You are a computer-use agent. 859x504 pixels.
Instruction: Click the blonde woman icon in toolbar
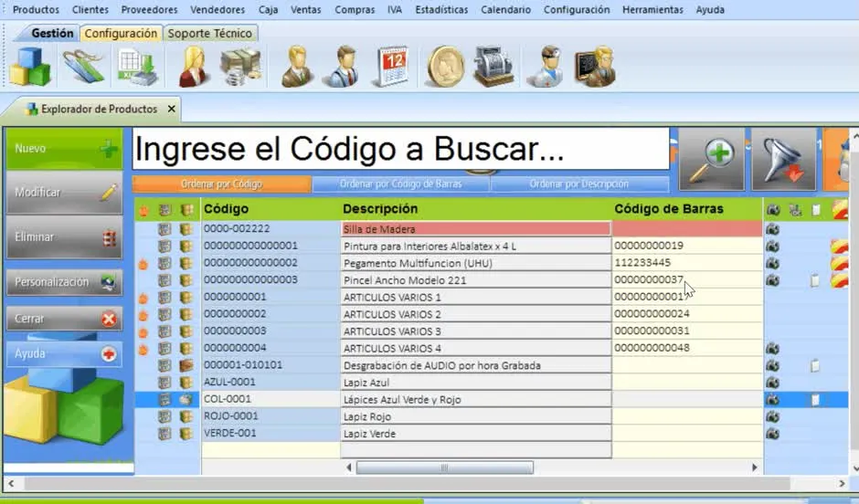[x=194, y=67]
